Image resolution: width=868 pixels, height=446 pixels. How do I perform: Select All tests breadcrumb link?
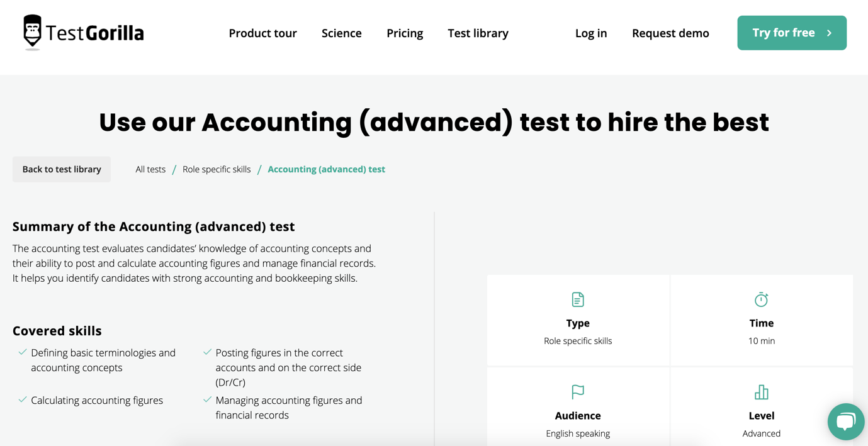point(150,169)
